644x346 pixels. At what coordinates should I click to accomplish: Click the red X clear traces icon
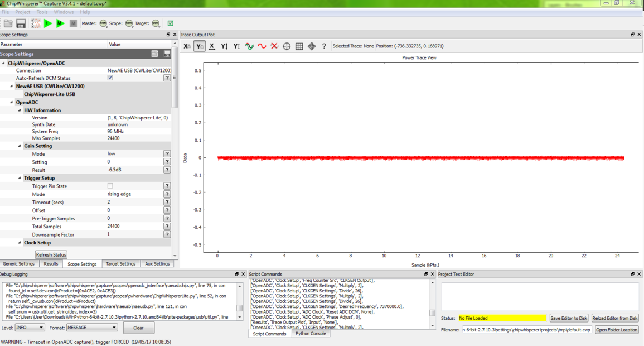click(274, 46)
